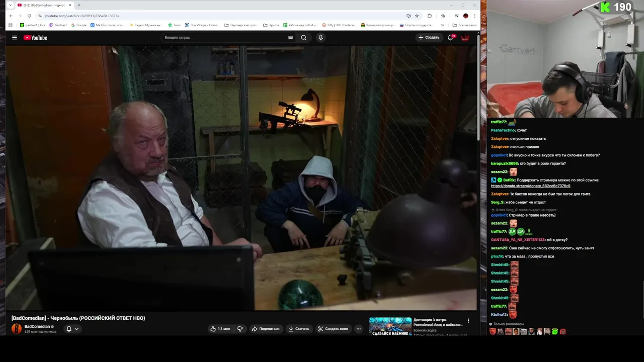Open donate.stream link in chat
Image resolution: width=644 pixels, height=362 pixels.
pyautogui.click(x=530, y=186)
